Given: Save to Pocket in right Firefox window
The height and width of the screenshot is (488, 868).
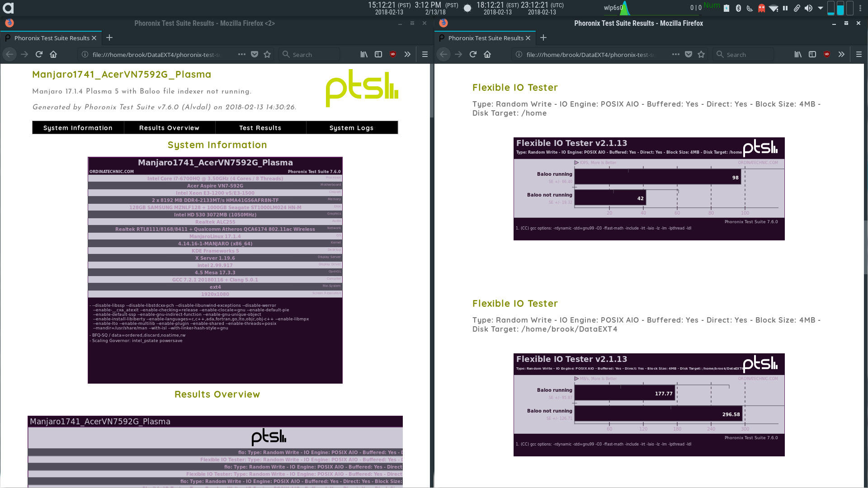Looking at the screenshot, I should (689, 54).
